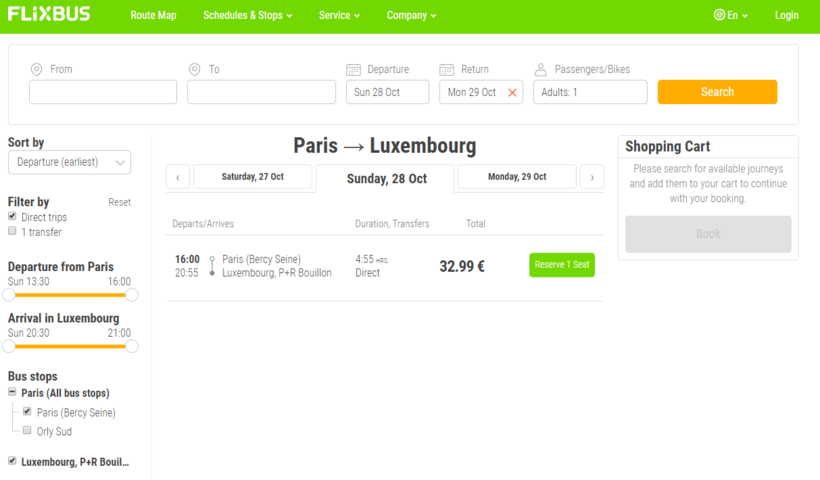This screenshot has width=820, height=480.
Task: Check the Orly Sud bus stop
Action: point(27,431)
